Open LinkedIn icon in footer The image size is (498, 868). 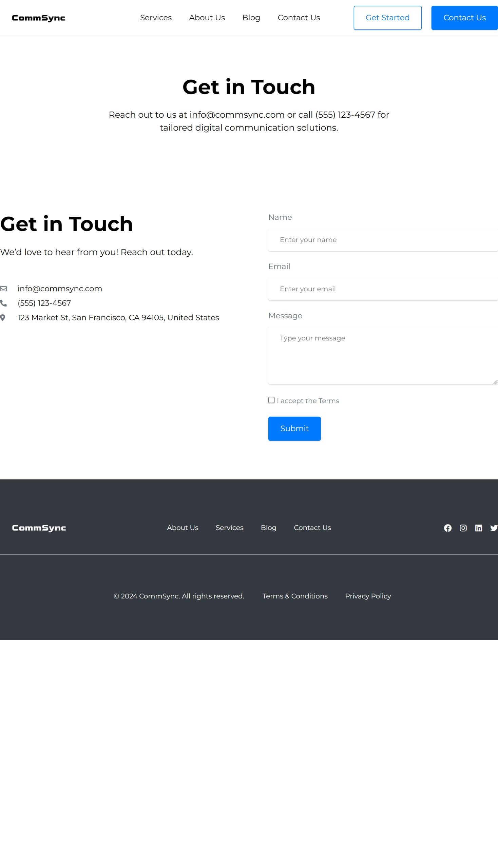478,528
